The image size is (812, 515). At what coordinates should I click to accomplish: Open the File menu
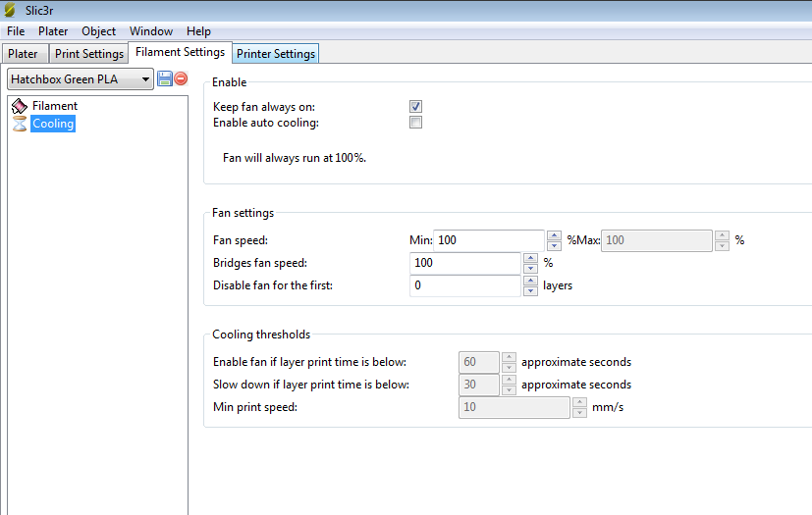(16, 31)
